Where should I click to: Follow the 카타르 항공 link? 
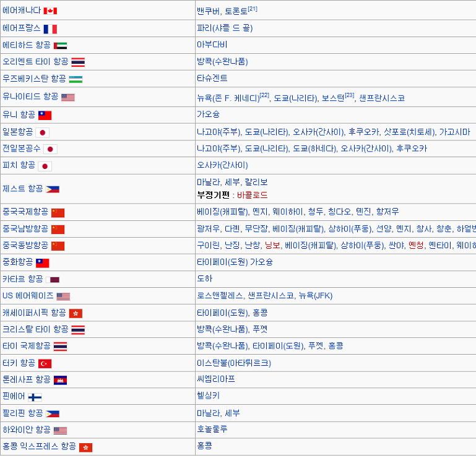click(23, 279)
